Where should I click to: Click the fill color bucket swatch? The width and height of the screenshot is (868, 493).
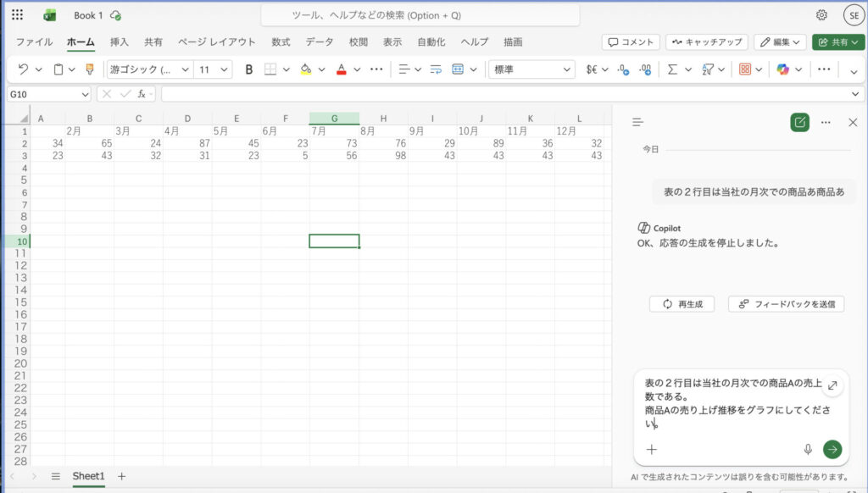point(305,69)
